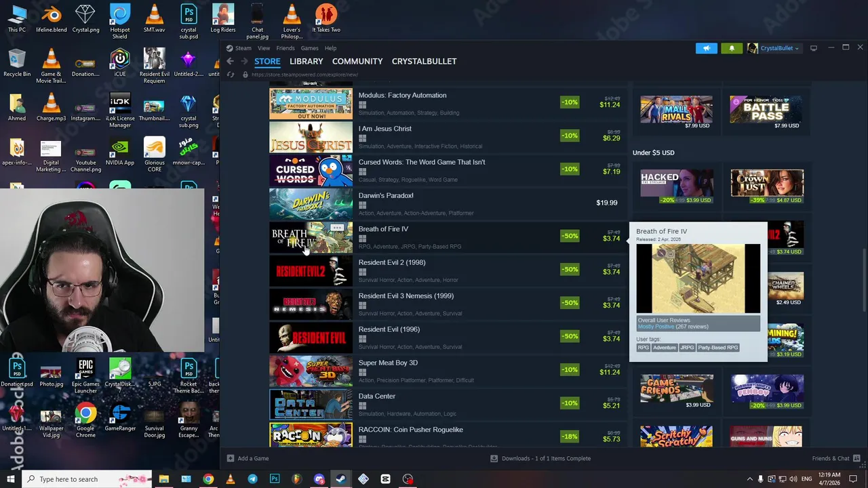Open Resident Evil (1996) thumbnail
The height and width of the screenshot is (488, 868).
[x=311, y=337]
